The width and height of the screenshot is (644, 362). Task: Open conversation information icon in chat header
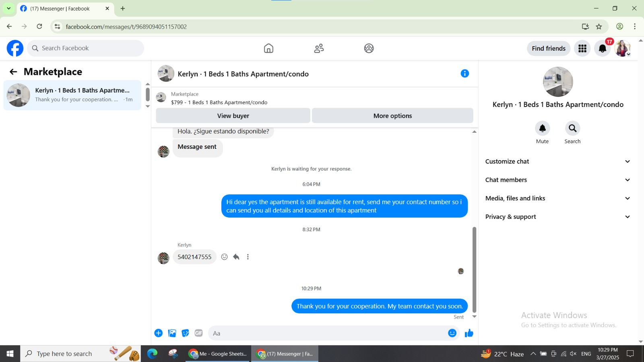tap(464, 74)
